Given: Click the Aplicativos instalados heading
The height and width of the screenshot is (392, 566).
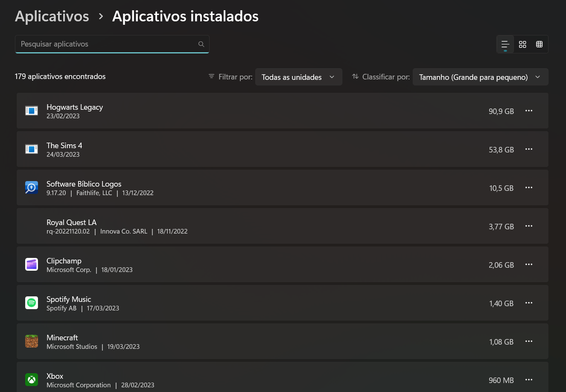Looking at the screenshot, I should [185, 16].
